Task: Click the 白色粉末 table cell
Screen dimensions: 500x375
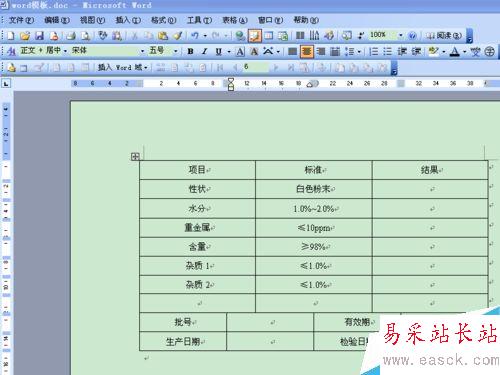Action: (314, 189)
